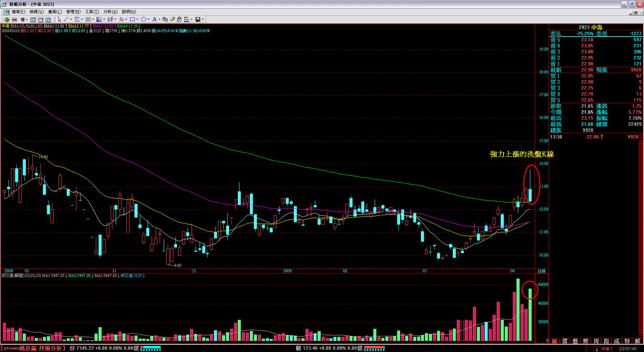Viewport: 644px width, 352px height.
Task: Click the first chart-style icon
Action: pyautogui.click(x=33, y=19)
